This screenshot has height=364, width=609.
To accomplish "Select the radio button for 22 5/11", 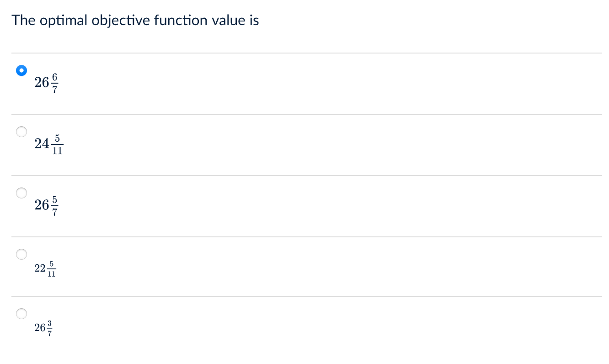I will [21, 254].
